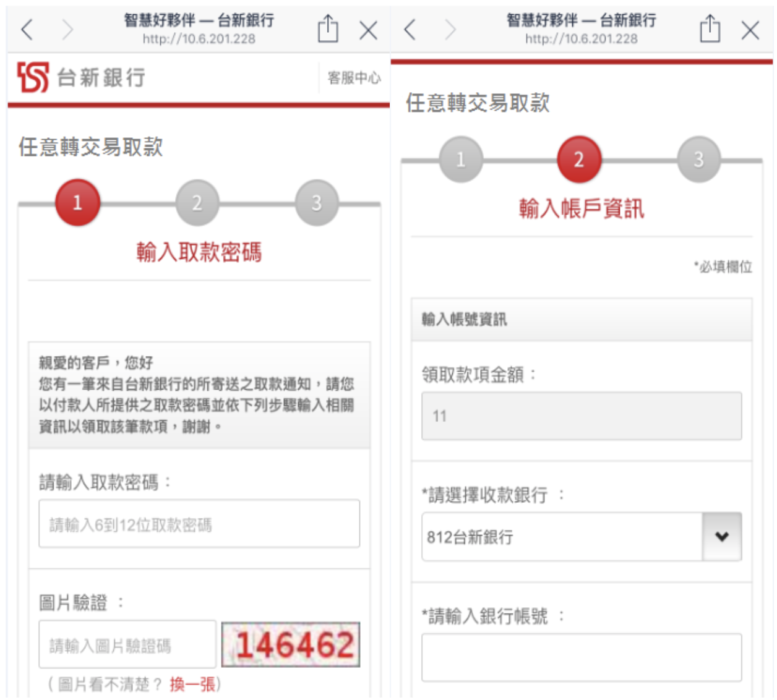This screenshot has width=777, height=700.
Task: Click the 輸入取款密碼 step heading
Action: click(x=199, y=252)
